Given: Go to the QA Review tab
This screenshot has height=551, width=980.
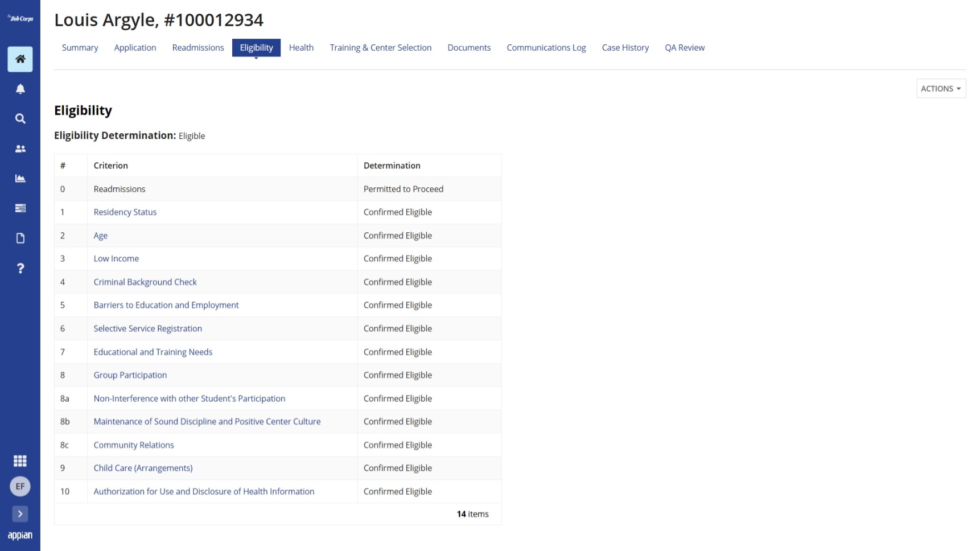Looking at the screenshot, I should [x=685, y=48].
